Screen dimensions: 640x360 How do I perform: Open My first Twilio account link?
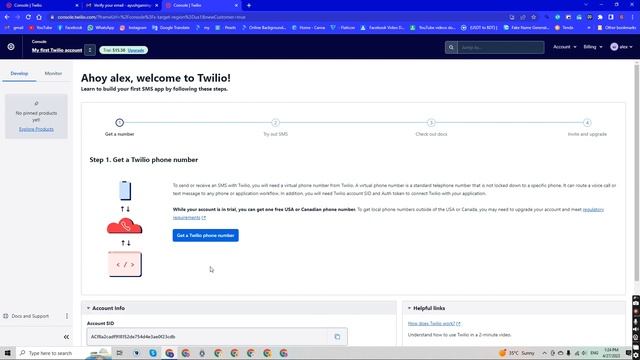[x=57, y=50]
